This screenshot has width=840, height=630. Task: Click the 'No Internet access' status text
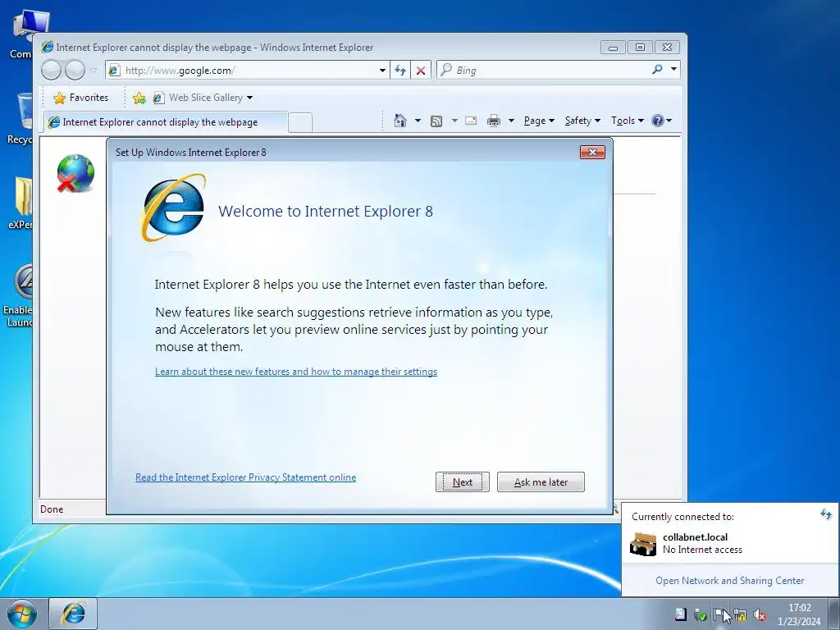(x=702, y=550)
